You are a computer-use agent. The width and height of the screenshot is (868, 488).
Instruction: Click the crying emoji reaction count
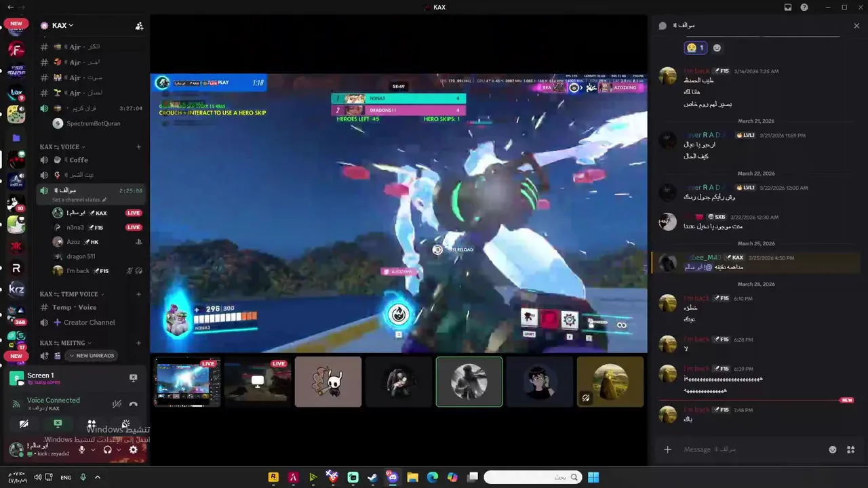pos(696,48)
